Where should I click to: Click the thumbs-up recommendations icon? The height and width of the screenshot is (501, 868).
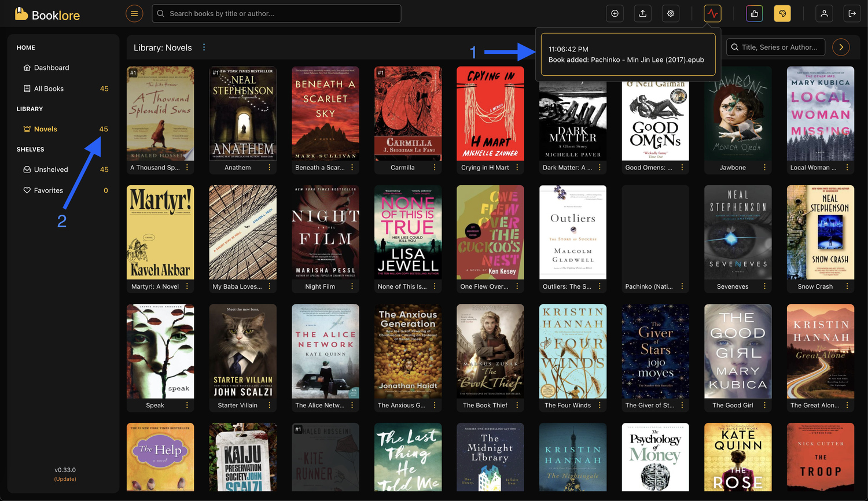click(x=754, y=13)
